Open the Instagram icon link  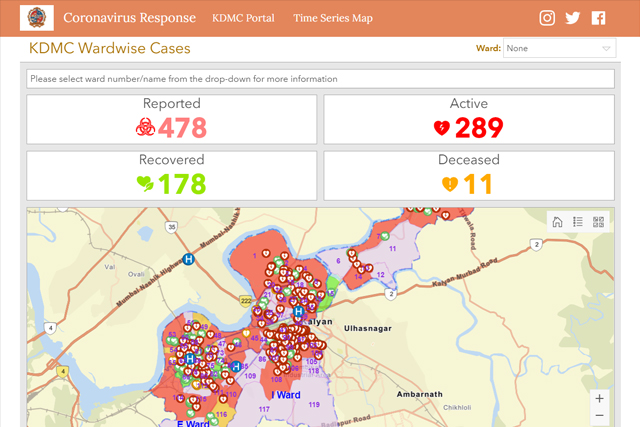[547, 18]
